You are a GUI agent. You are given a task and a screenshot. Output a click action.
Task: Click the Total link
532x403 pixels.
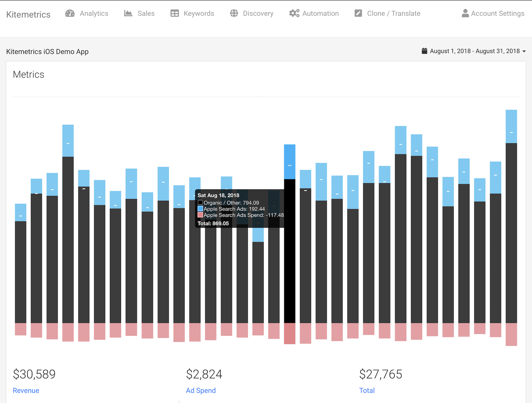click(x=367, y=390)
